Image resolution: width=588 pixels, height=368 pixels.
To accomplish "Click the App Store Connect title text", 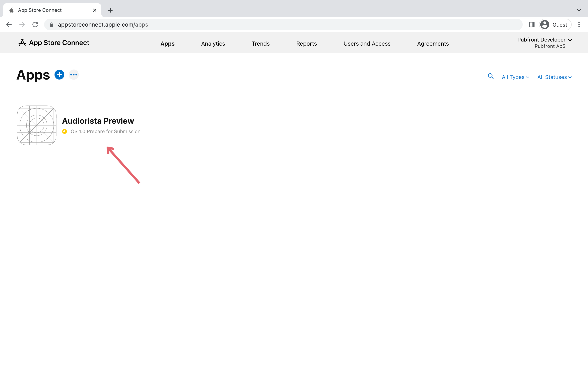I will [59, 43].
